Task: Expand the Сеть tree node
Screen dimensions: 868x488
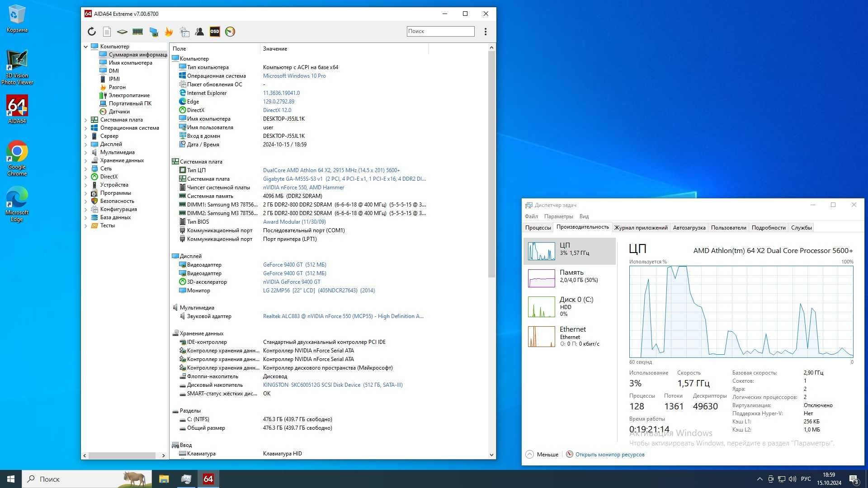Action: click(x=86, y=169)
